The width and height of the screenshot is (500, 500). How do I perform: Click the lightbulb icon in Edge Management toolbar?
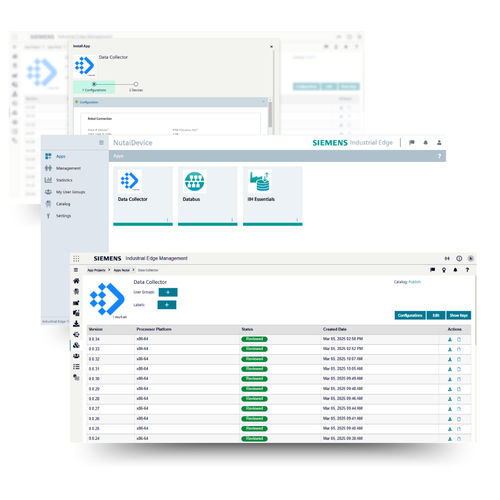coord(444,270)
